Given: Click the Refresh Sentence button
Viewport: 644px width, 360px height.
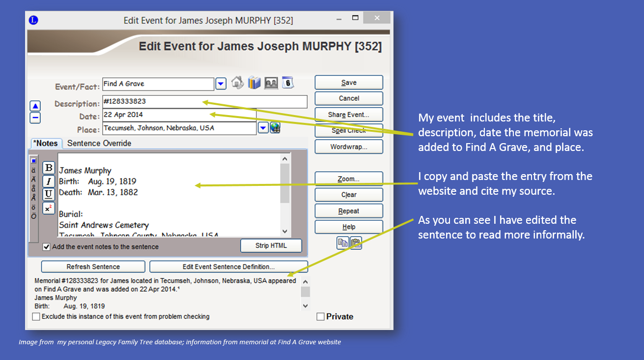Looking at the screenshot, I should coord(93,267).
